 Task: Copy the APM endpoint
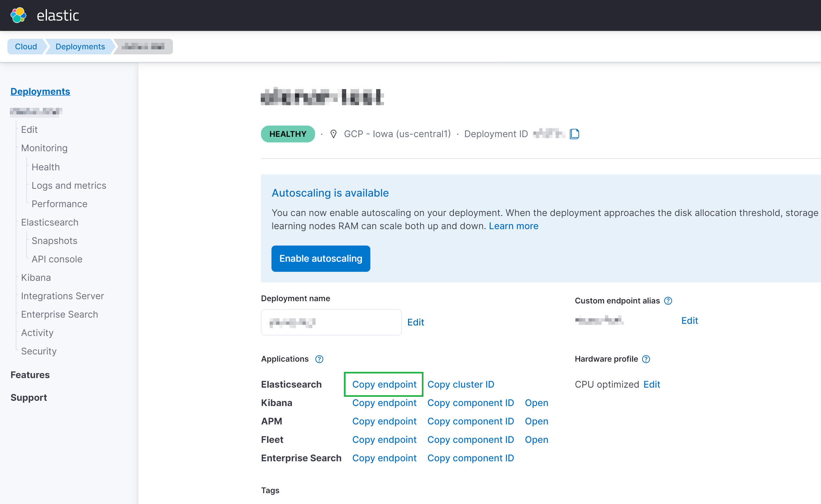(x=384, y=421)
